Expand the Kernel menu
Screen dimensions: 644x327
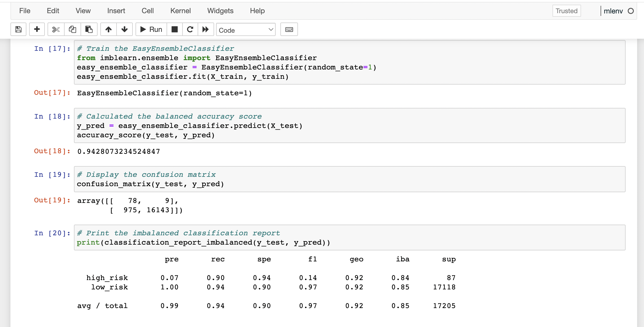[181, 11]
